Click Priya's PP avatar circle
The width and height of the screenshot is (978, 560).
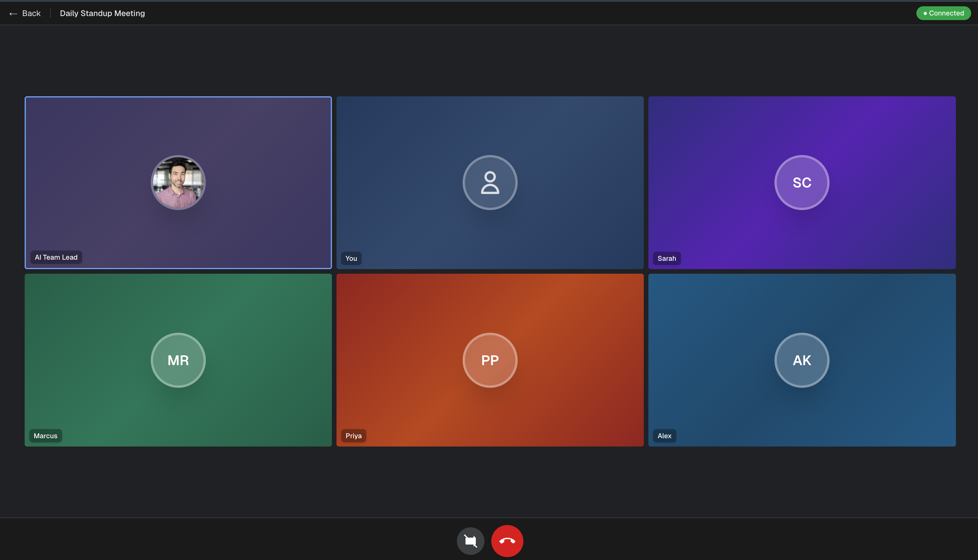coord(490,360)
